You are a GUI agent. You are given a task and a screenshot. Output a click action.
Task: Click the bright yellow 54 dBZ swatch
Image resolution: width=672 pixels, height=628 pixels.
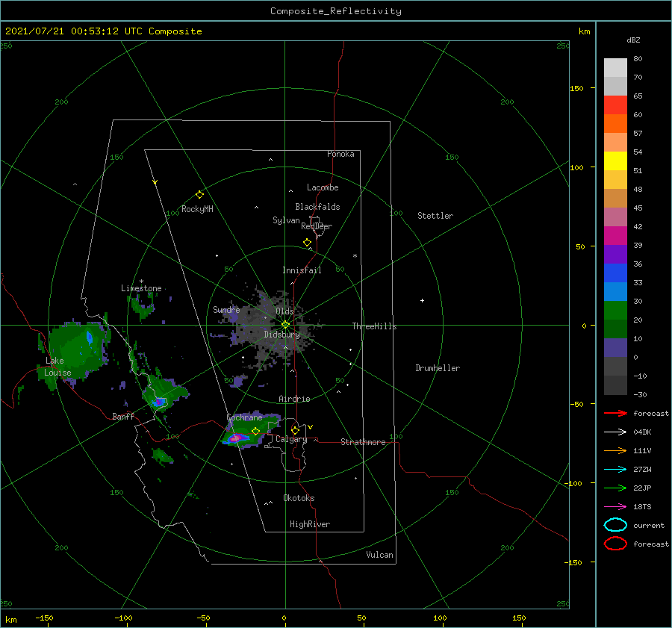click(x=615, y=161)
